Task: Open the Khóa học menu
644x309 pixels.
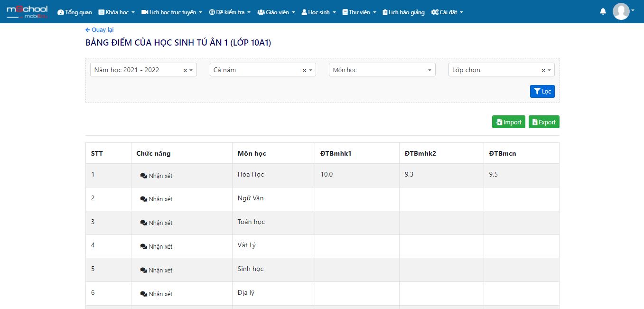Action: [x=116, y=12]
